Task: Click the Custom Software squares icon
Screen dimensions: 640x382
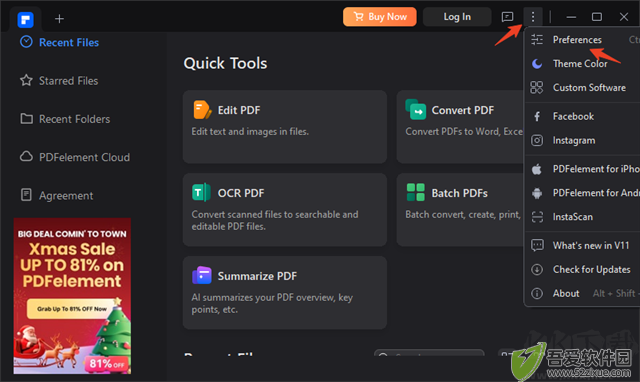Action: 537,88
